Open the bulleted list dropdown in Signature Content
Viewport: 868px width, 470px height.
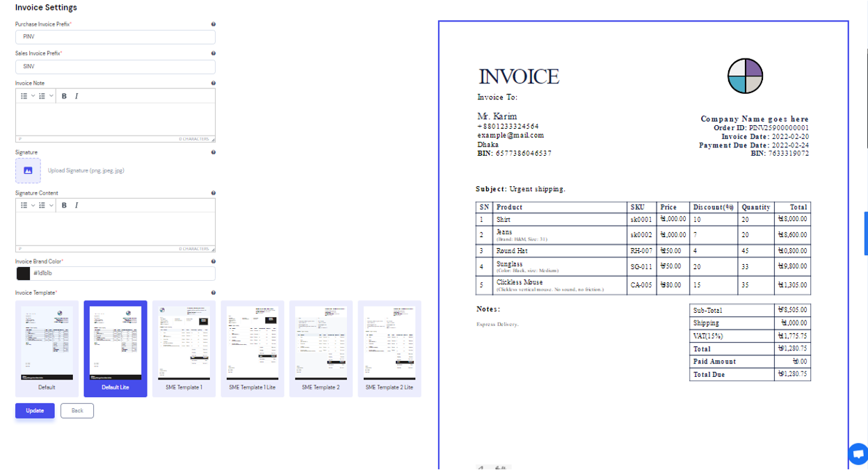(x=33, y=205)
